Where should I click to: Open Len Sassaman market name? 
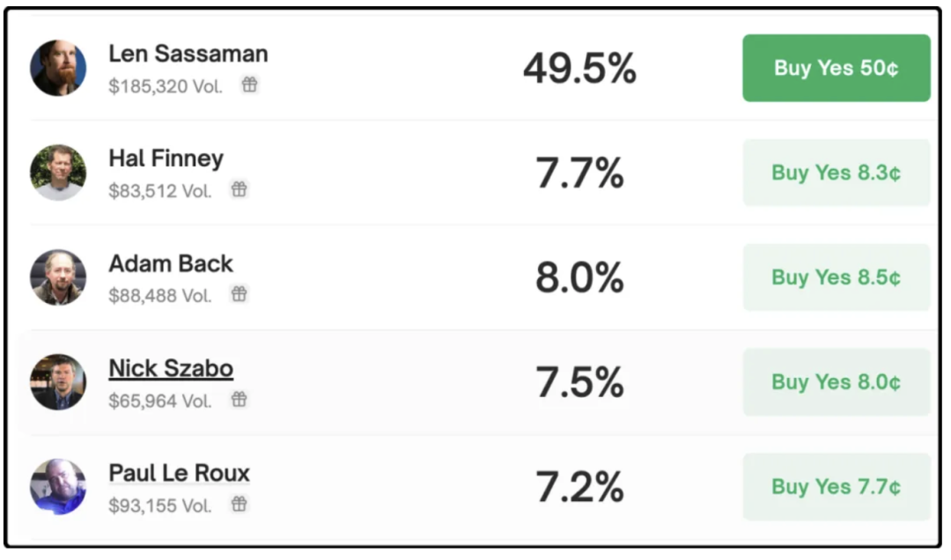188,54
